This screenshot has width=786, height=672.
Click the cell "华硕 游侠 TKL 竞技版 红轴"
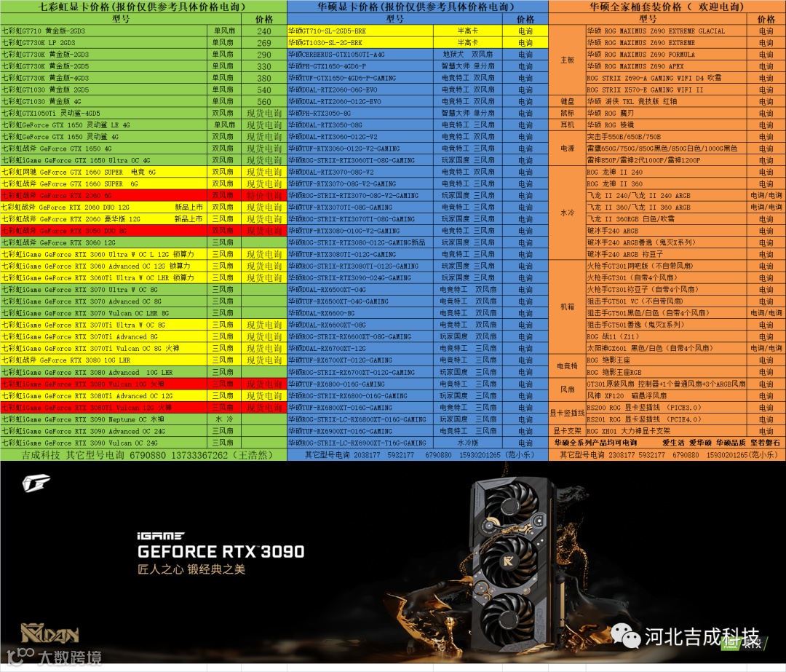666,102
